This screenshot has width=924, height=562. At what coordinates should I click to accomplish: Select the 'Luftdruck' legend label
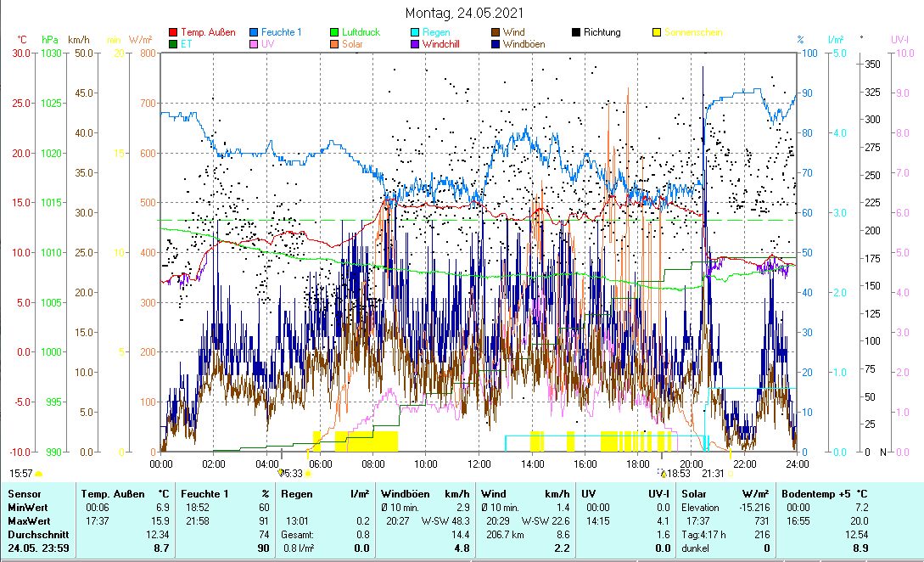tap(361, 32)
